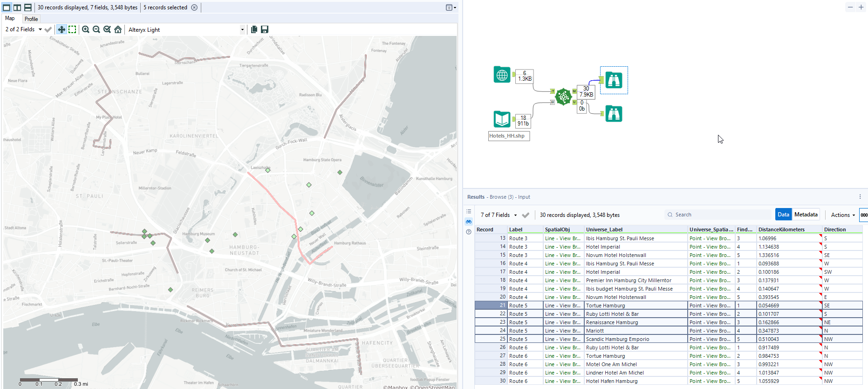The width and height of the screenshot is (868, 389).
Task: Copy the map image to clipboard
Action: 254,29
